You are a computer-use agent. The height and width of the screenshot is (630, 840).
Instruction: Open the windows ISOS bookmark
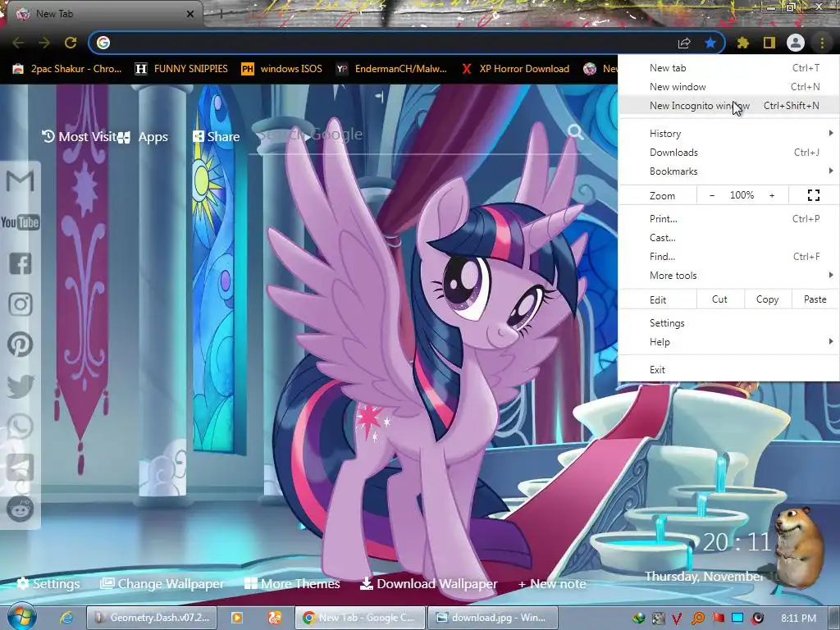[282, 69]
